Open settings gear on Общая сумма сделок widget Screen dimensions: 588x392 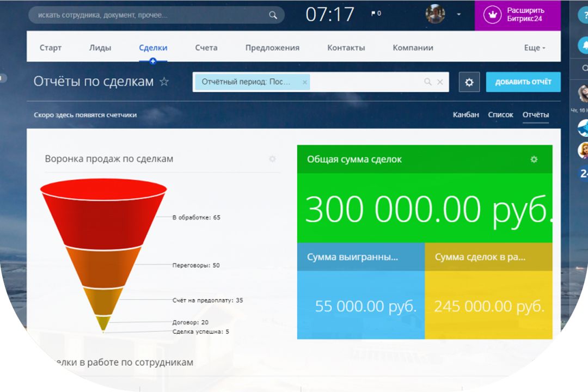coord(534,160)
